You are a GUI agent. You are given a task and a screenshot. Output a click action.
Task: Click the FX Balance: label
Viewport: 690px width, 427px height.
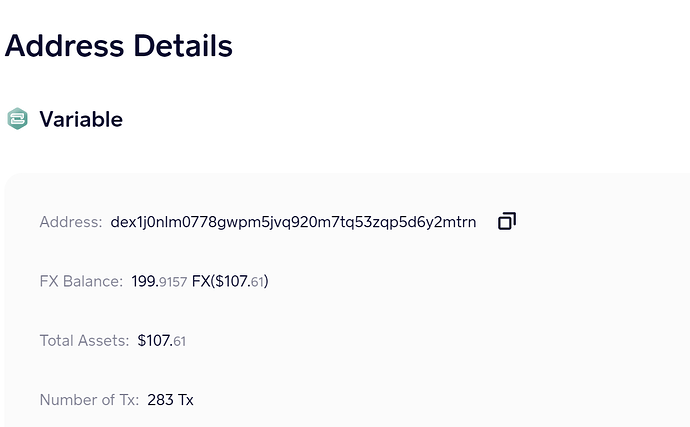81,281
